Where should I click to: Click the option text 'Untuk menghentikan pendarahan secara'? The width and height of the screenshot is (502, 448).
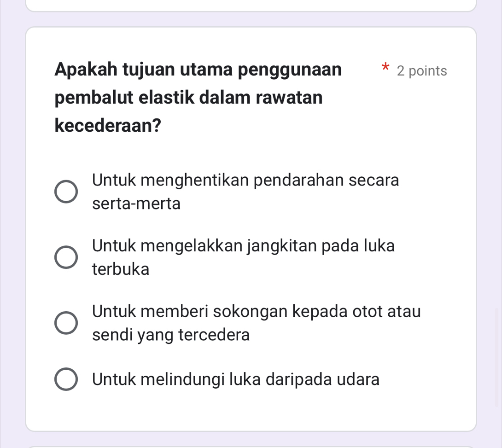(245, 180)
